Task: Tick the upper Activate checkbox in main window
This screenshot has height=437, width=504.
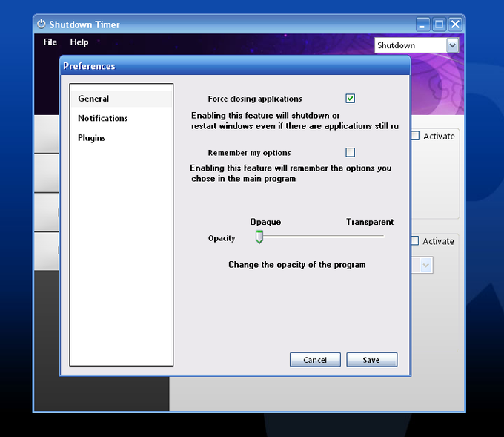Action: [415, 136]
